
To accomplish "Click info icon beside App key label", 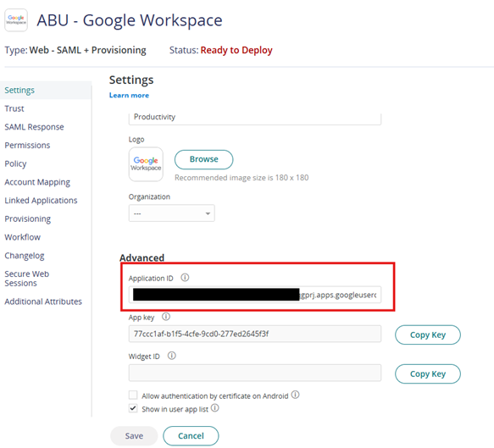I will (166, 317).
